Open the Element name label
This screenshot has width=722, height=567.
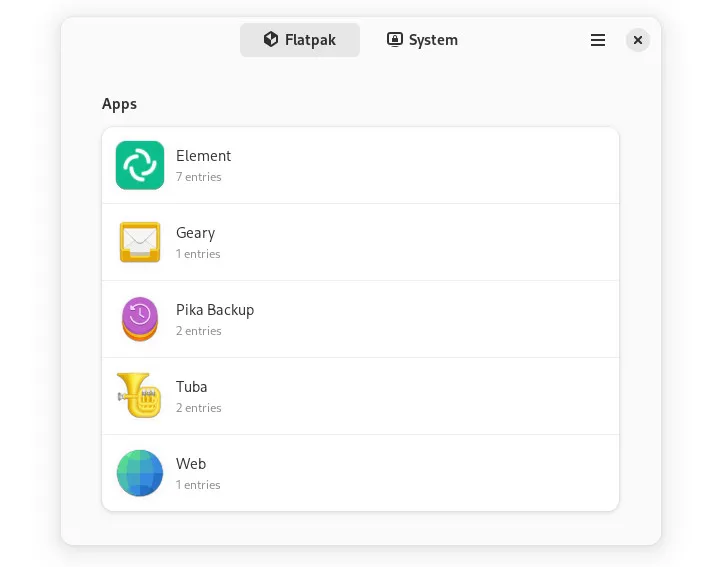pyautogui.click(x=204, y=156)
